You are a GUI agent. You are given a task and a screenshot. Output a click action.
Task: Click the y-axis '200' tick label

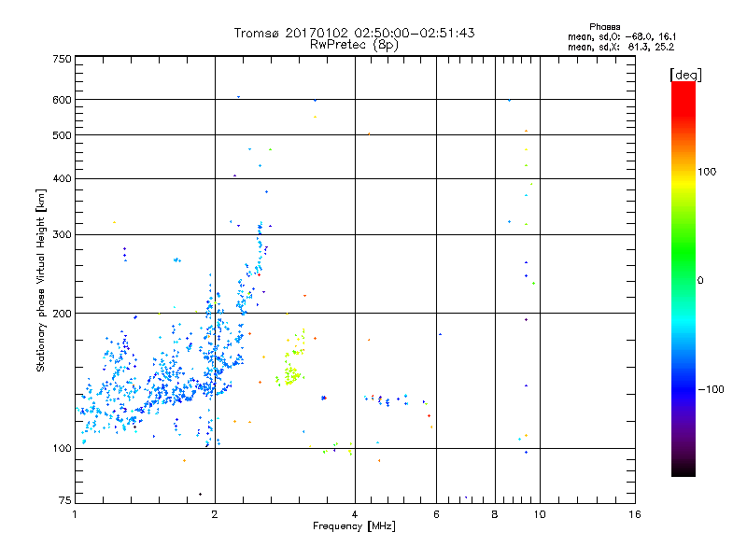tap(62, 314)
